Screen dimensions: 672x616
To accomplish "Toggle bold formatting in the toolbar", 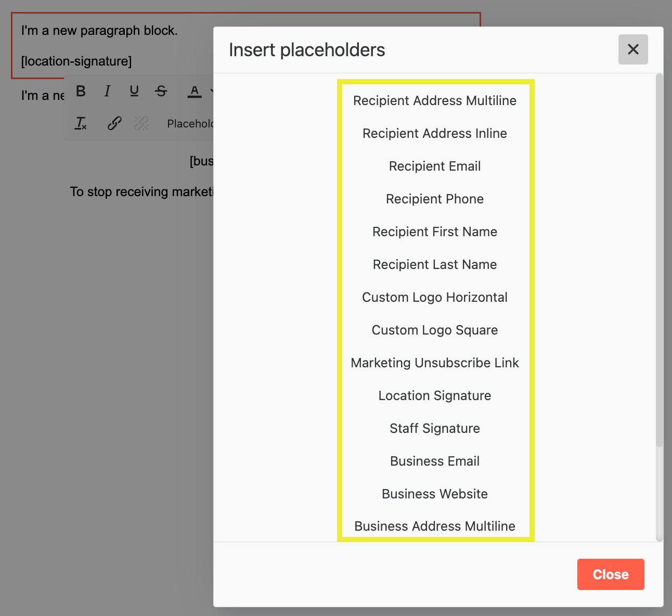I will (x=81, y=92).
